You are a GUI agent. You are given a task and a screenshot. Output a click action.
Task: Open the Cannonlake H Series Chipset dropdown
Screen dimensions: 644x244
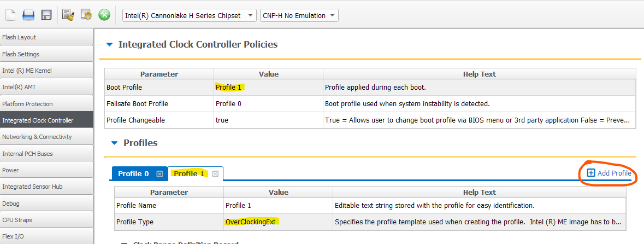189,15
